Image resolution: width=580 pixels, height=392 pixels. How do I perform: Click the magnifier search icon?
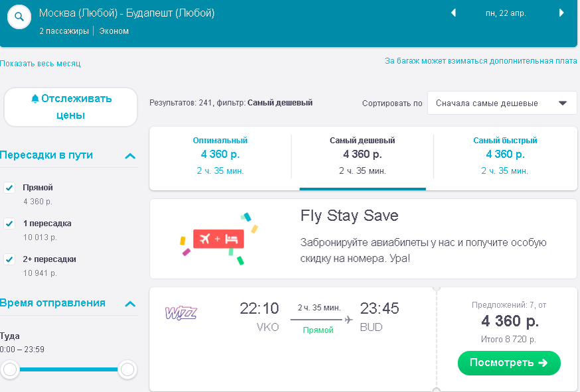[x=19, y=17]
